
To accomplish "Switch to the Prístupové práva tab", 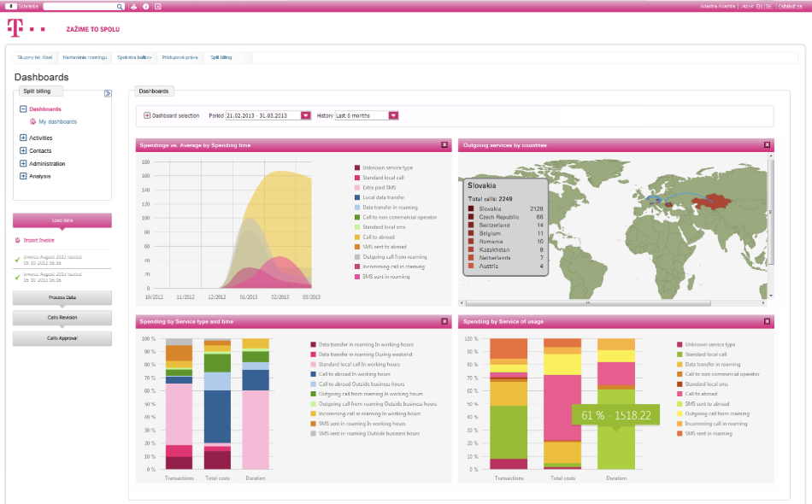I will click(x=180, y=56).
